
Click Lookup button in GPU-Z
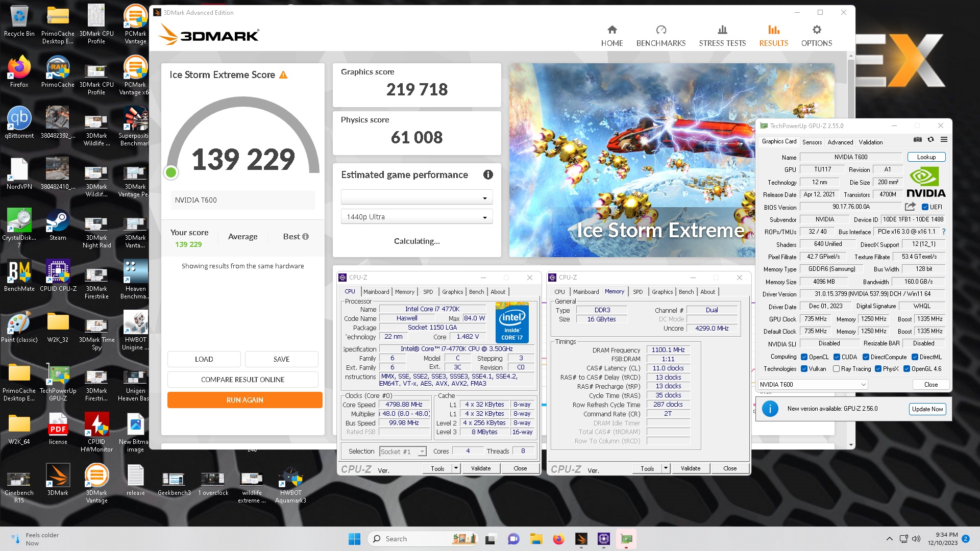click(x=926, y=157)
